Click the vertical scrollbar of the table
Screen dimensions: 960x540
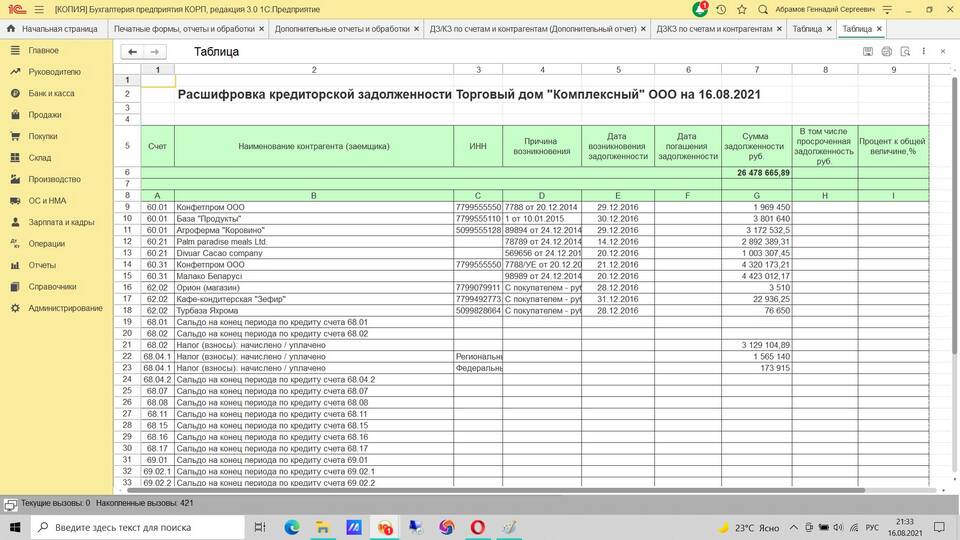[954, 214]
